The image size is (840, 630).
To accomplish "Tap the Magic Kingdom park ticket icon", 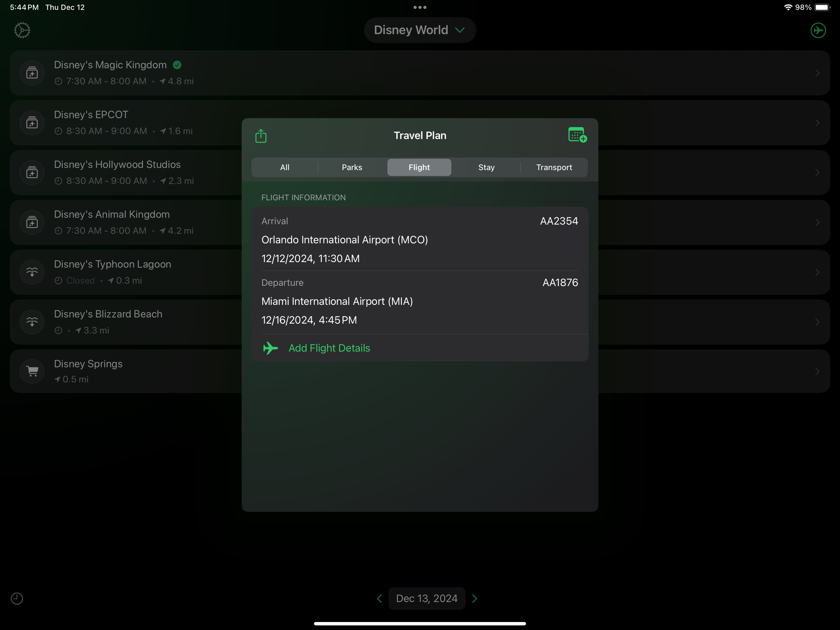I will point(32,73).
